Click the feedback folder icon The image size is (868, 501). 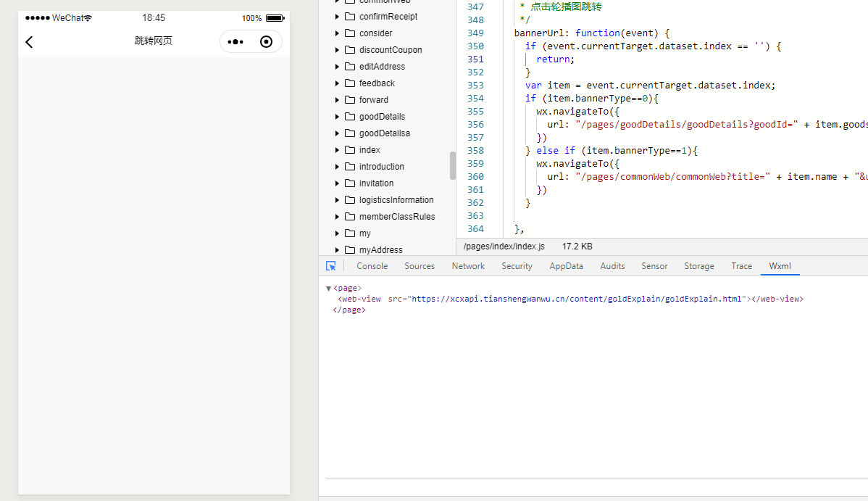pyautogui.click(x=350, y=83)
